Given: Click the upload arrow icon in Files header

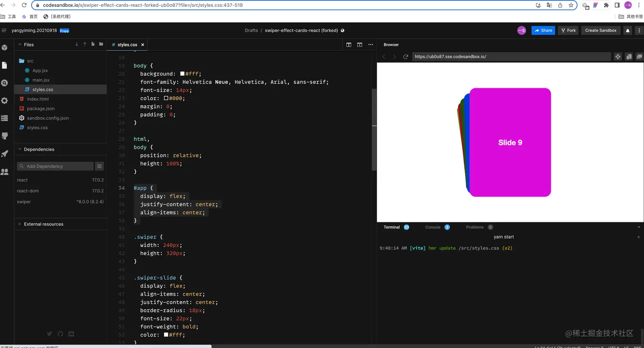Looking at the screenshot, I should pyautogui.click(x=85, y=44).
